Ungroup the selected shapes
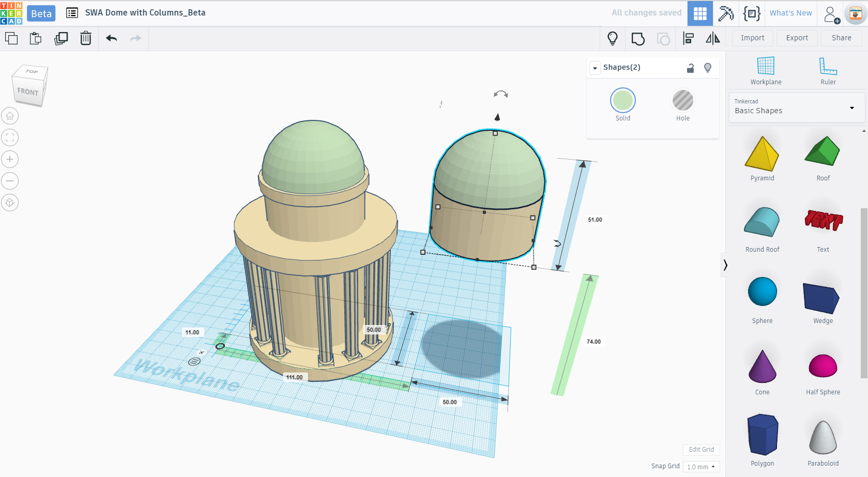Viewport: 868px width, 477px height. pyautogui.click(x=663, y=39)
